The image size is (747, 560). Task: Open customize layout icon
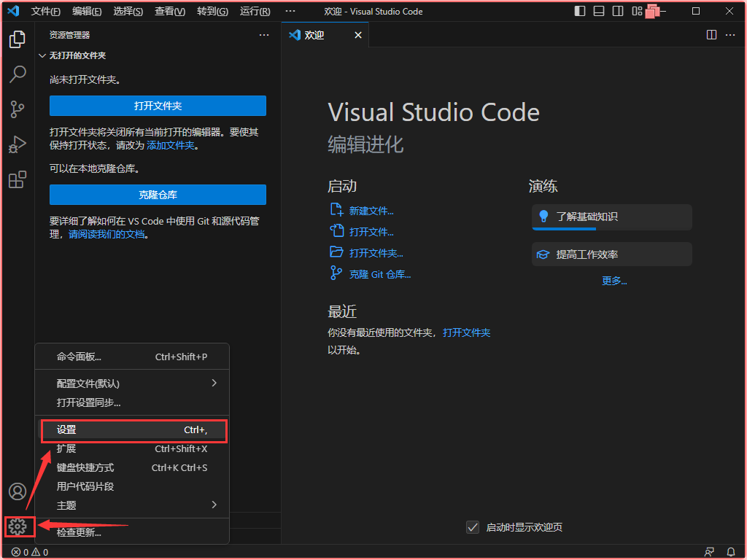click(637, 11)
